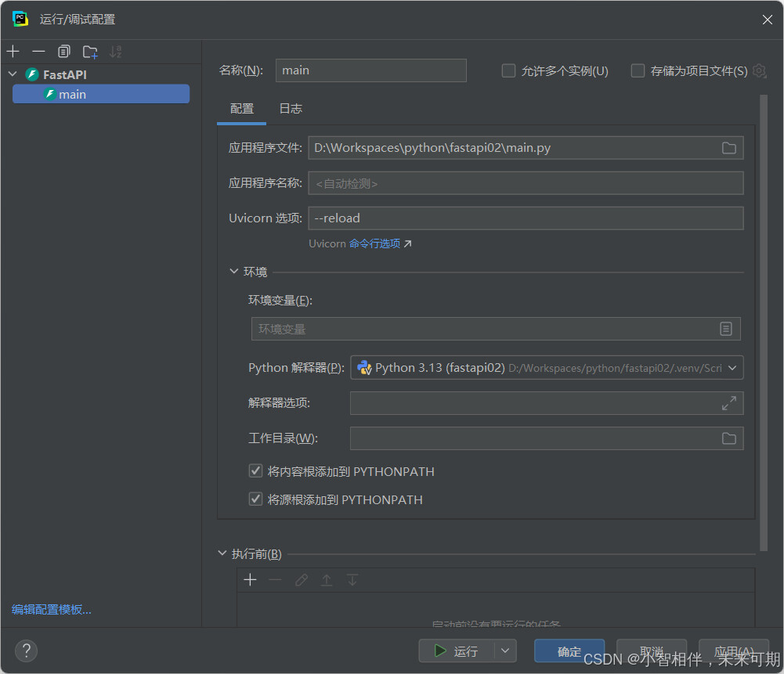Collapse the FastAPI tree node
Viewport: 784px width, 674px height.
point(13,74)
